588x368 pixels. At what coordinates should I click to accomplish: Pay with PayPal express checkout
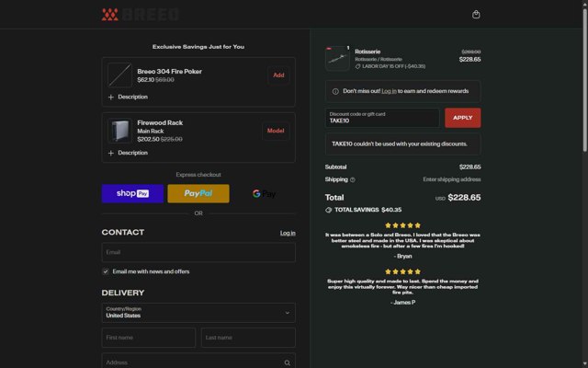coord(198,193)
